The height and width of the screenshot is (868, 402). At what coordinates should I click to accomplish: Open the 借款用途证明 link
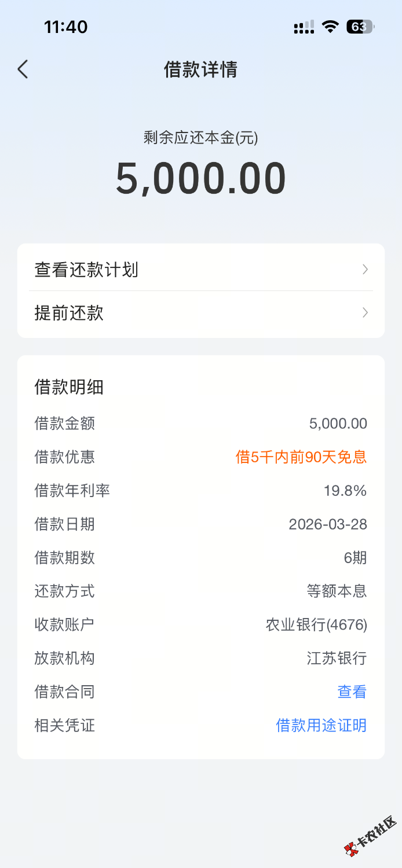coord(321,725)
